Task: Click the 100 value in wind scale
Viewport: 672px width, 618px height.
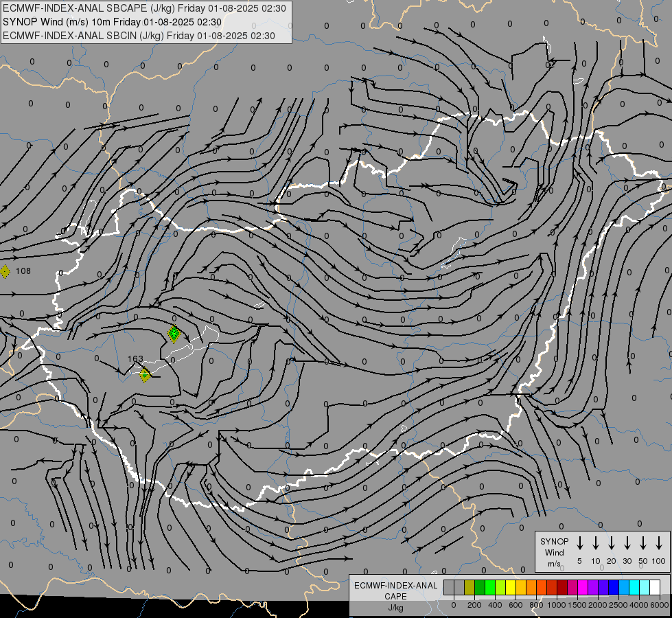Action: pos(659,561)
